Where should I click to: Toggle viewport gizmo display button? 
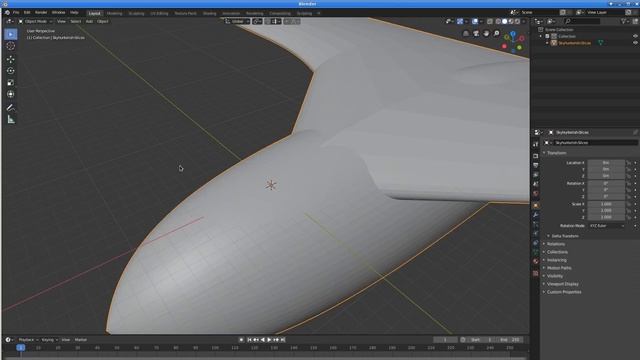point(460,22)
